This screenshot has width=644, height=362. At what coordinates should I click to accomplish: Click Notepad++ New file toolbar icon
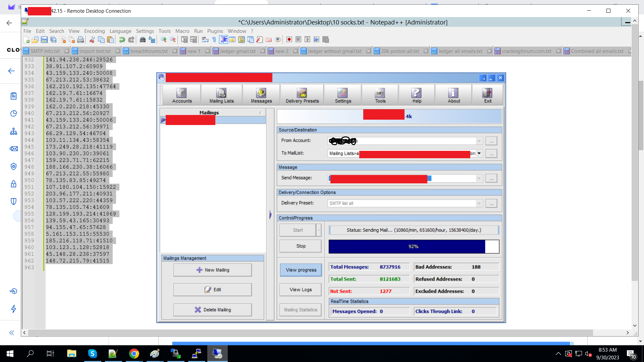[26, 40]
